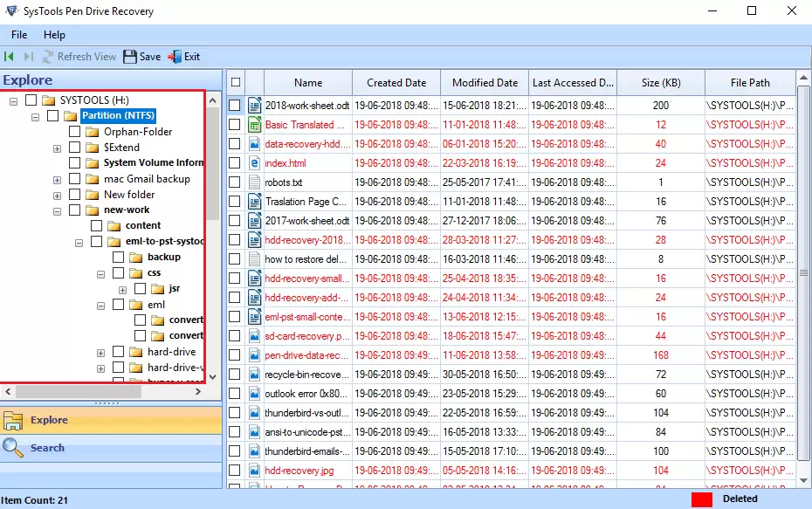Screen dimensions: 812x509
Task: Click the 2018-work-sheet.odt document icon
Action: point(255,105)
